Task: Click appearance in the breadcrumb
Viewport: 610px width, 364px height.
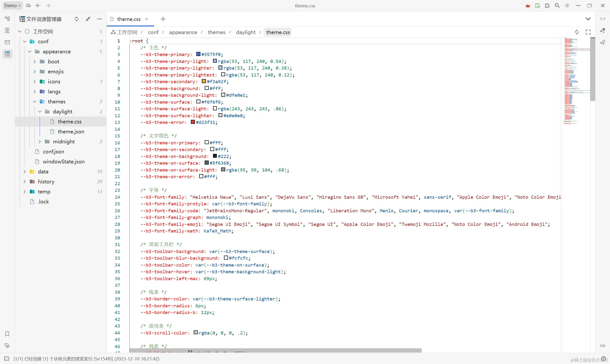Action: tap(183, 32)
